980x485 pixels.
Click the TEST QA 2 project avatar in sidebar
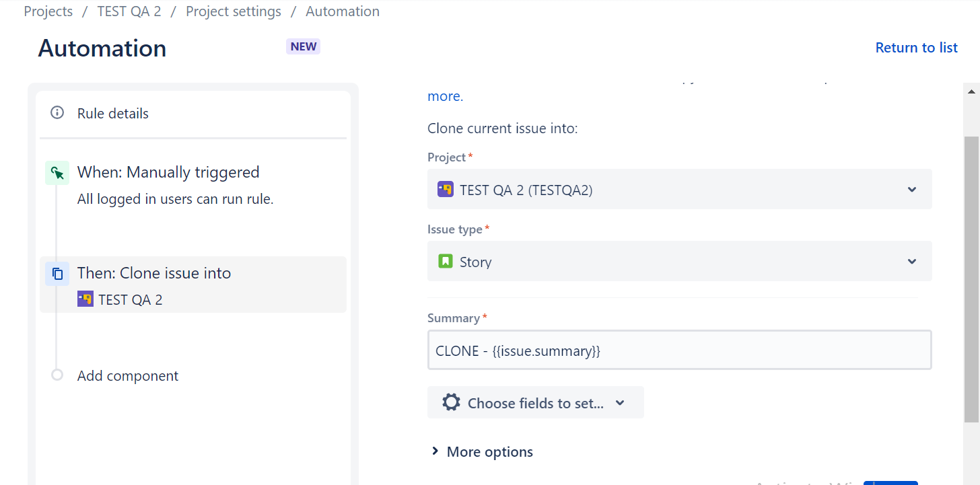(85, 299)
